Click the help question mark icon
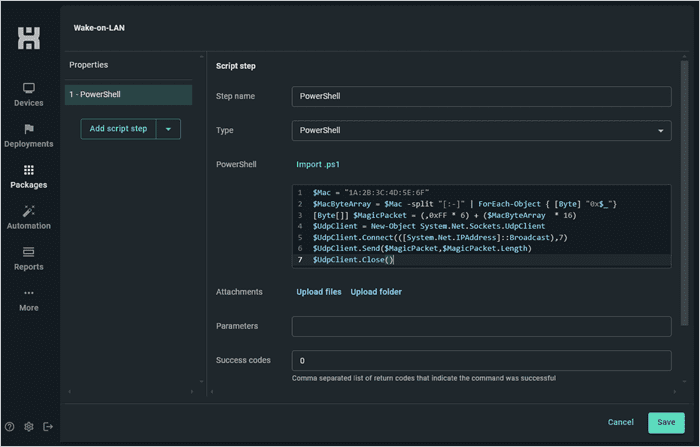 click(x=9, y=427)
